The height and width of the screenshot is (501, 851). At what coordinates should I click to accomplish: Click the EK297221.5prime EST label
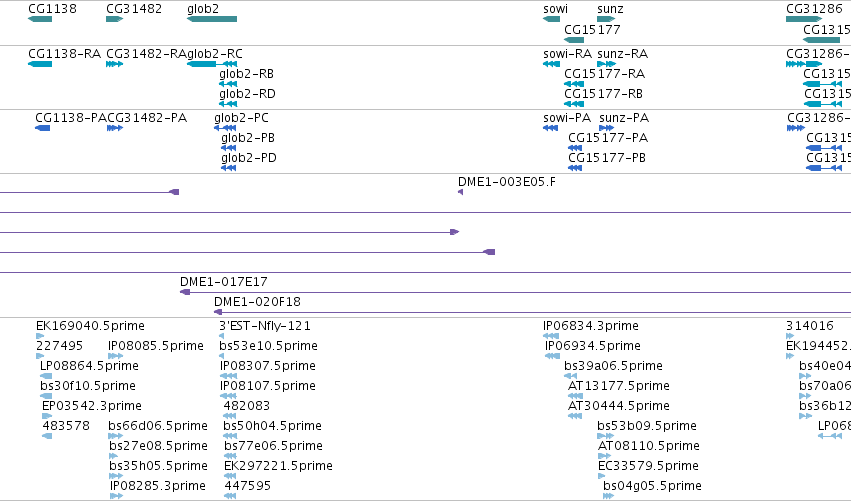[278, 466]
